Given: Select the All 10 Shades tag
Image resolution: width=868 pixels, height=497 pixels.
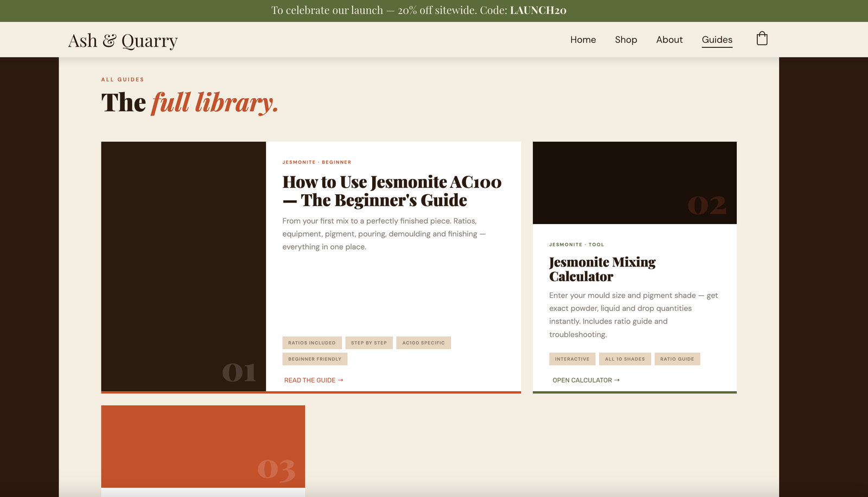Looking at the screenshot, I should click(624, 359).
